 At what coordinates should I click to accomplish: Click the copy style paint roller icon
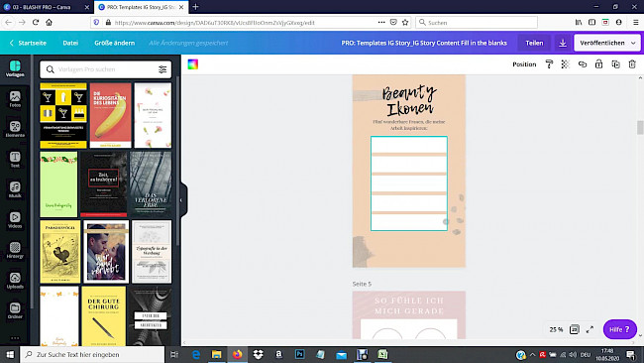549,64
